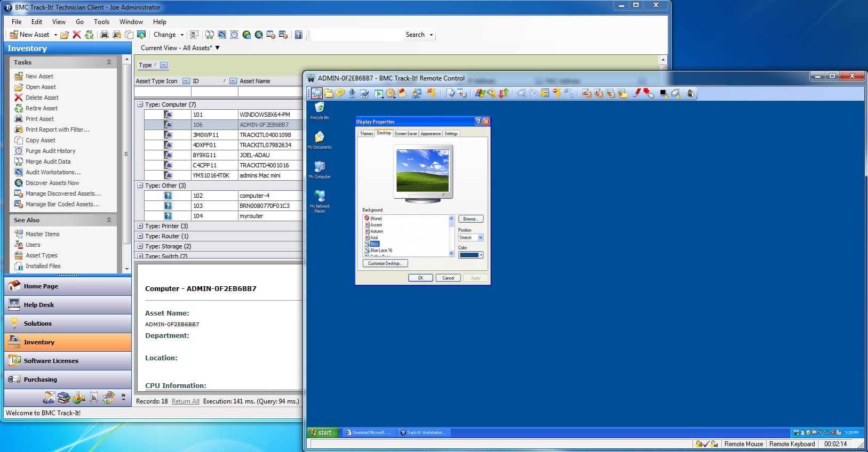This screenshot has width=868, height=452.
Task: Expand the Type: Router group
Action: (140, 236)
